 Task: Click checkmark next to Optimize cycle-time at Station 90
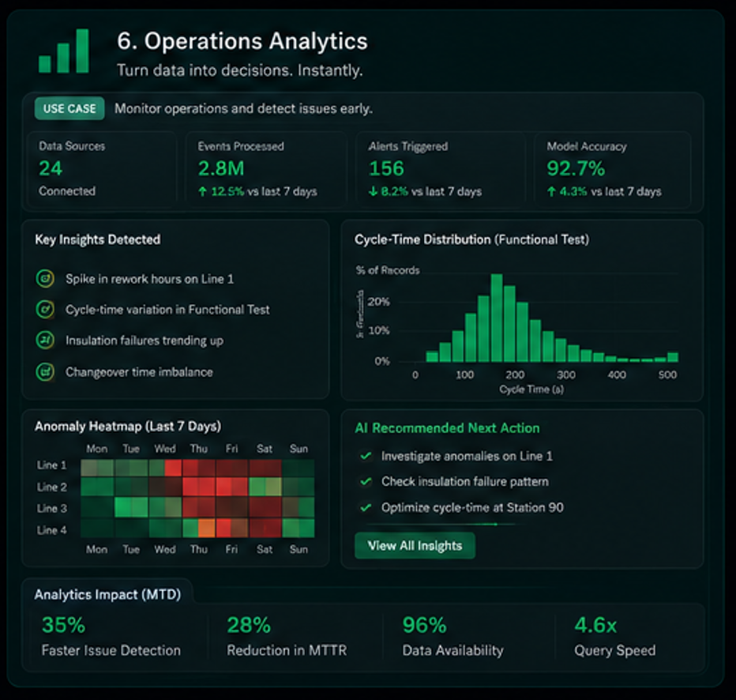[366, 507]
